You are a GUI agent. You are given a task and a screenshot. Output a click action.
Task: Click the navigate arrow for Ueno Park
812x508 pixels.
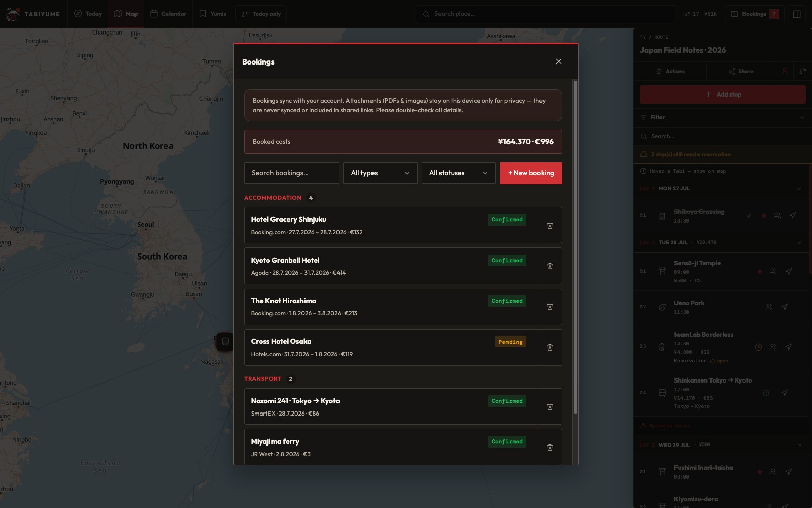[784, 307]
